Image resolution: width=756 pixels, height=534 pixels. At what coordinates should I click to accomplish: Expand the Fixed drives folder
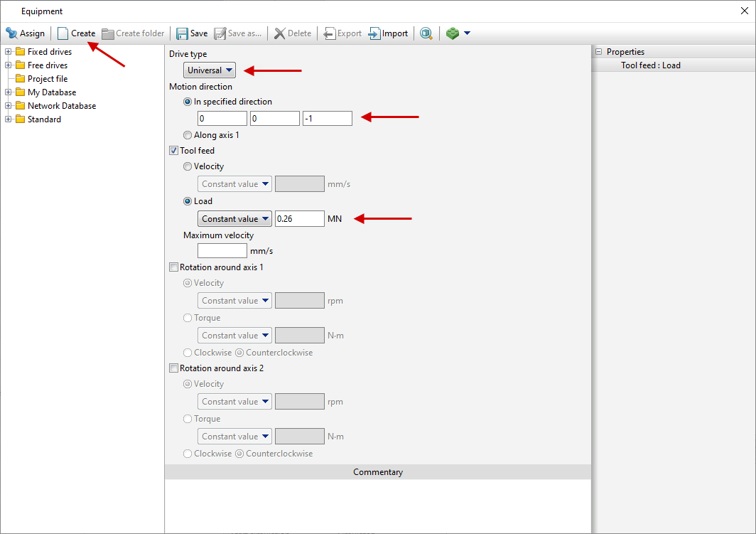point(8,52)
